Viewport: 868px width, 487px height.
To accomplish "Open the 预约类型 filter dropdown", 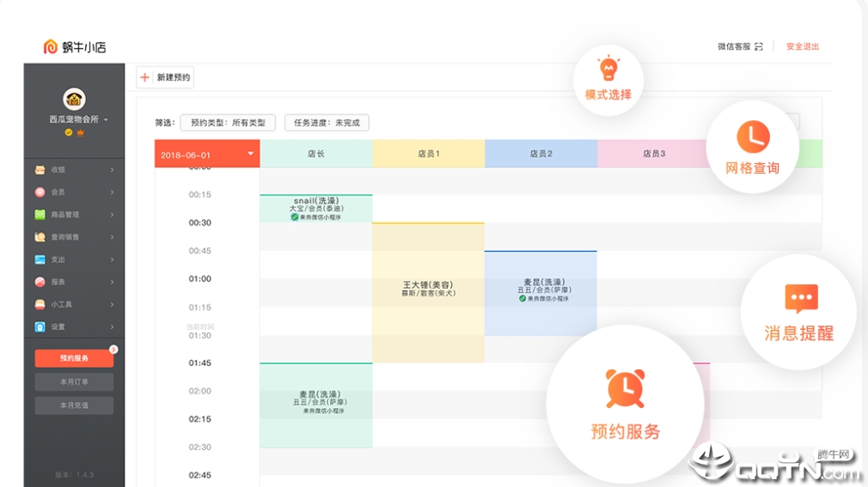I will [228, 123].
